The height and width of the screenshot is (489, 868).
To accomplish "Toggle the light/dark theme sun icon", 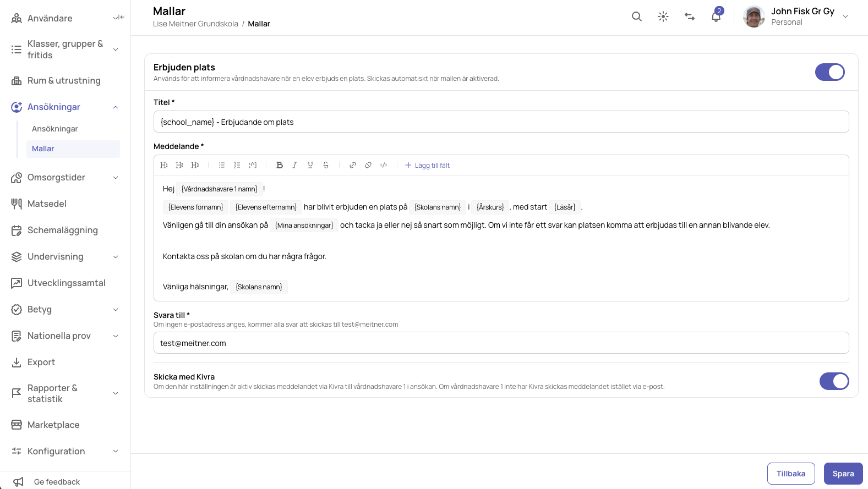I will (x=663, y=17).
